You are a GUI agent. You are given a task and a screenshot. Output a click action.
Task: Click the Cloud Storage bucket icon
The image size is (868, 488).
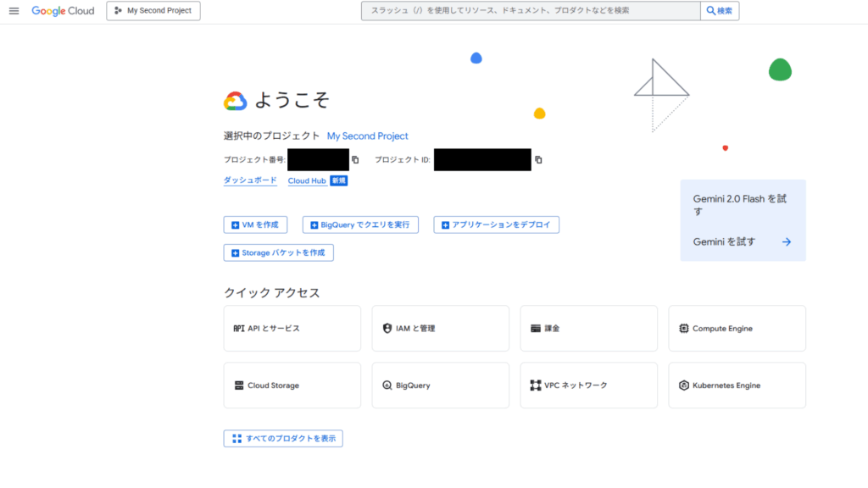pos(239,385)
